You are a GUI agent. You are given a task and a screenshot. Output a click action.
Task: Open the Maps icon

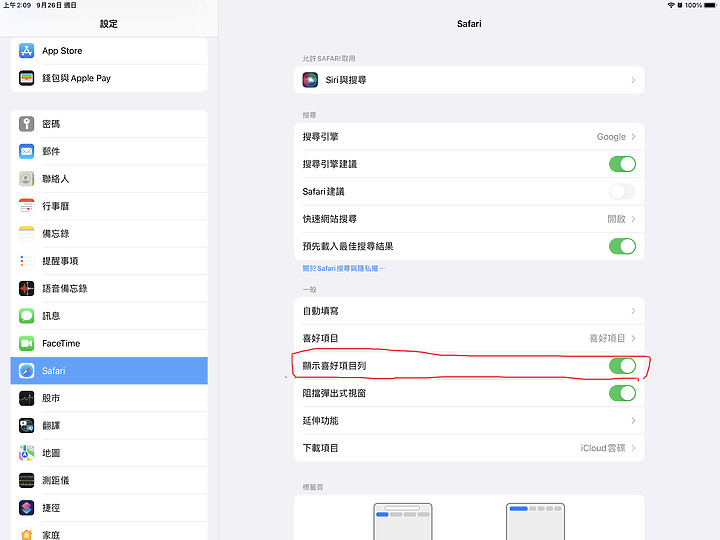tap(26, 453)
